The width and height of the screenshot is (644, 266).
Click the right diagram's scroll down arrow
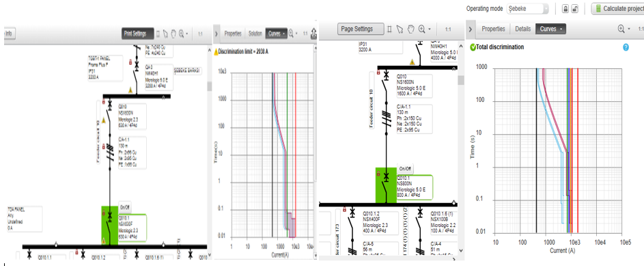461,250
